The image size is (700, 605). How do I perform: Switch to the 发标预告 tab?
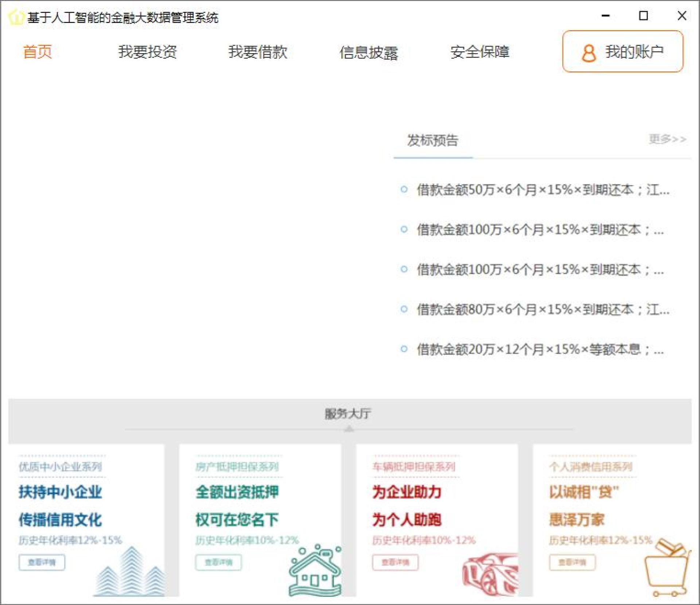pos(432,141)
